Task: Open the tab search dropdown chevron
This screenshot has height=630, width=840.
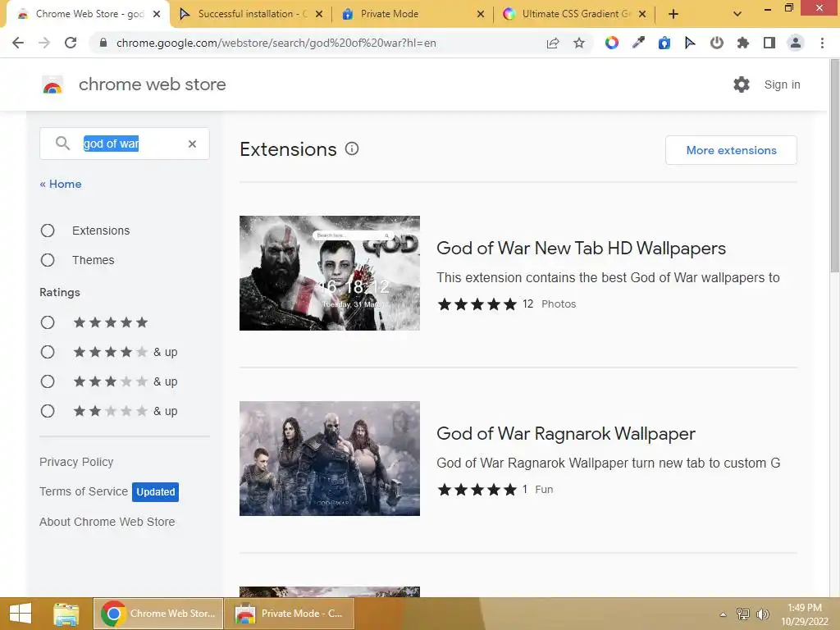Action: [737, 14]
